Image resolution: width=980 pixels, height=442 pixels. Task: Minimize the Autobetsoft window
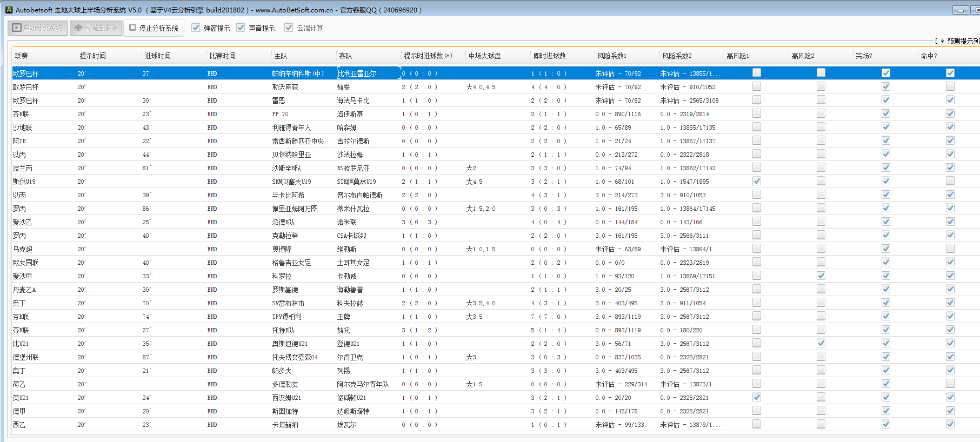pyautogui.click(x=960, y=10)
